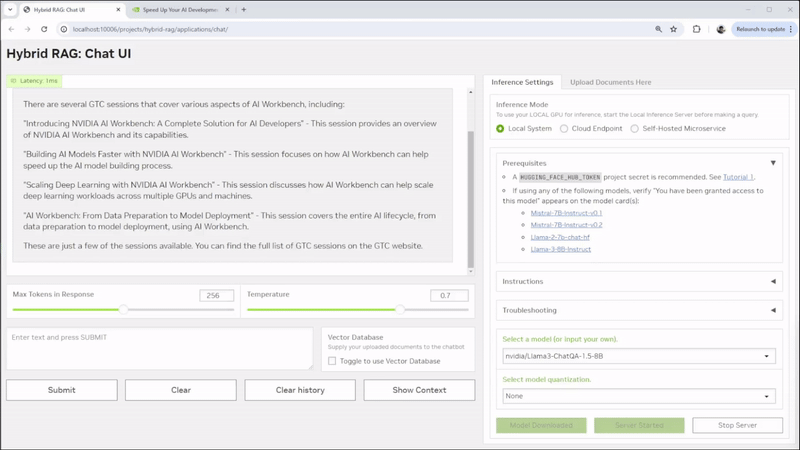Viewport: 800px width, 450px height.
Task: Open the Llama-3-8B-Instruct link
Action: pyautogui.click(x=561, y=249)
